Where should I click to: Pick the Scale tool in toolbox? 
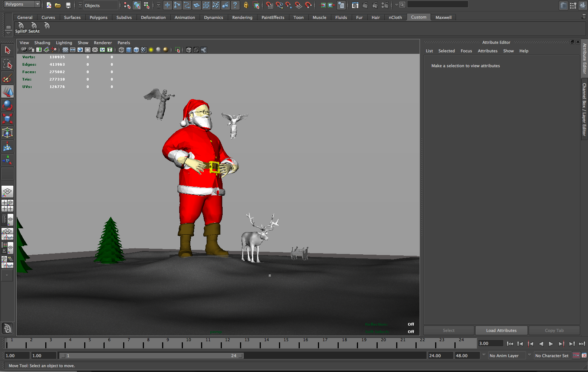point(7,119)
